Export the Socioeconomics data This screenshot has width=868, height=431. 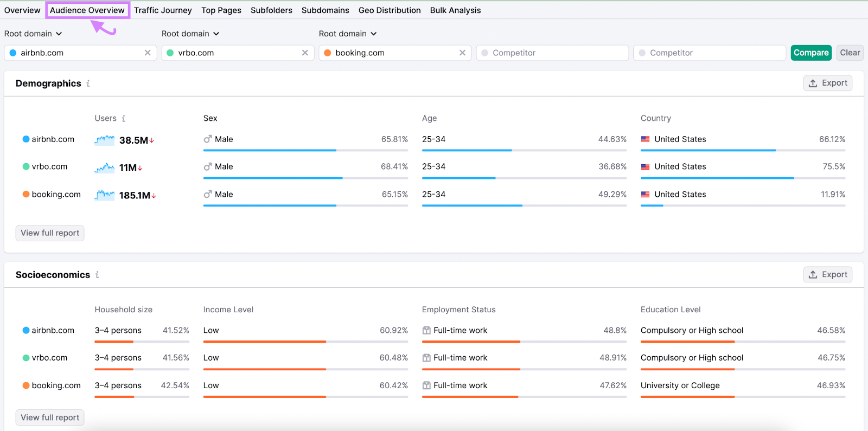coord(828,274)
